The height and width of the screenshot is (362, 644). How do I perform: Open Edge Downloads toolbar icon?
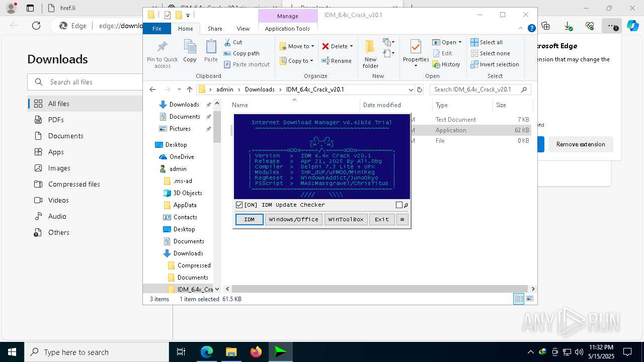click(x=568, y=26)
